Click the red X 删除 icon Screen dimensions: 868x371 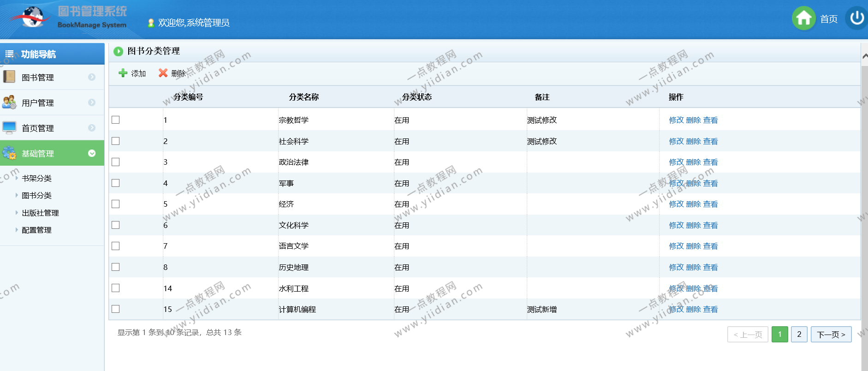point(163,73)
